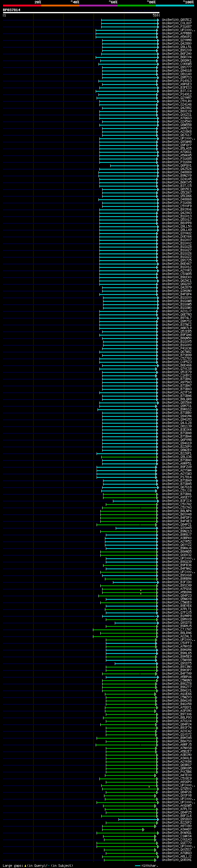Click the UniRef100_C7J7H7 entry

176,629
